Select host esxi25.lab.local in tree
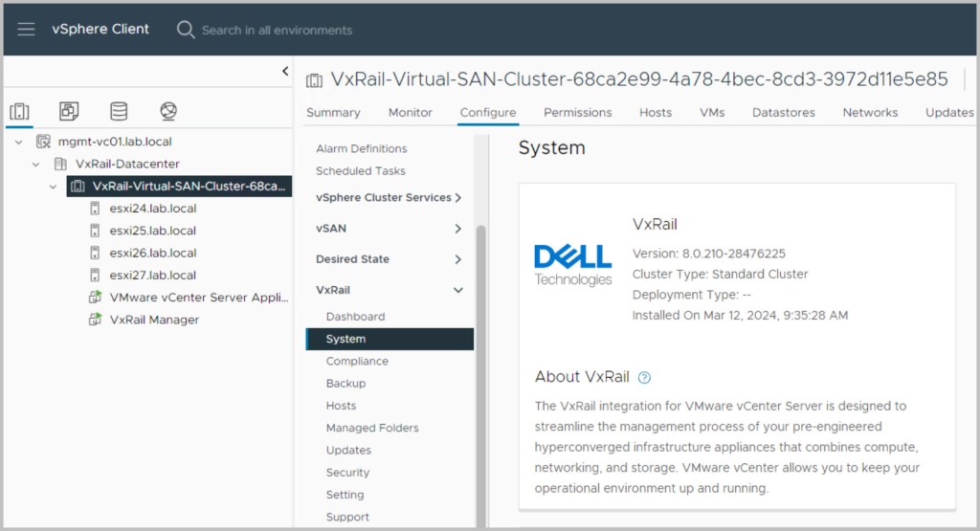 point(152,231)
